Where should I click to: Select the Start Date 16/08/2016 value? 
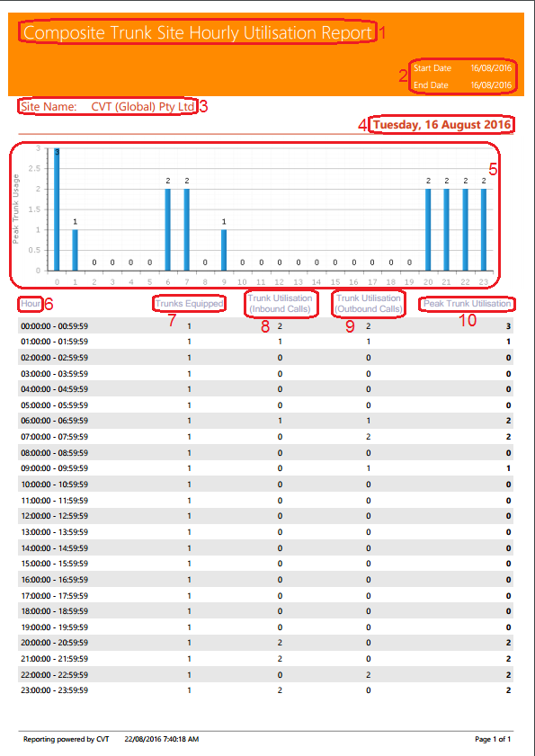coord(491,68)
